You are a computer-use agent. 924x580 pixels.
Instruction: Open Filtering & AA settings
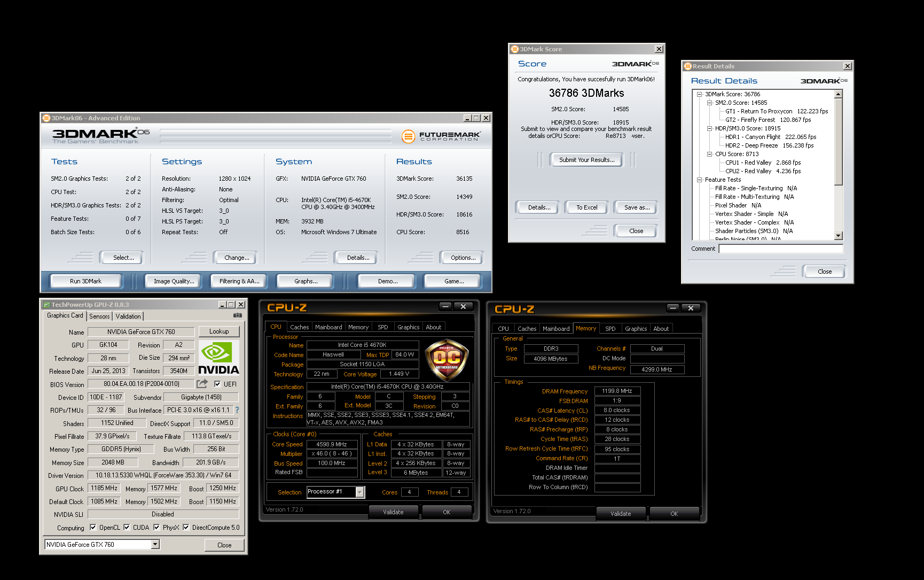tap(239, 281)
